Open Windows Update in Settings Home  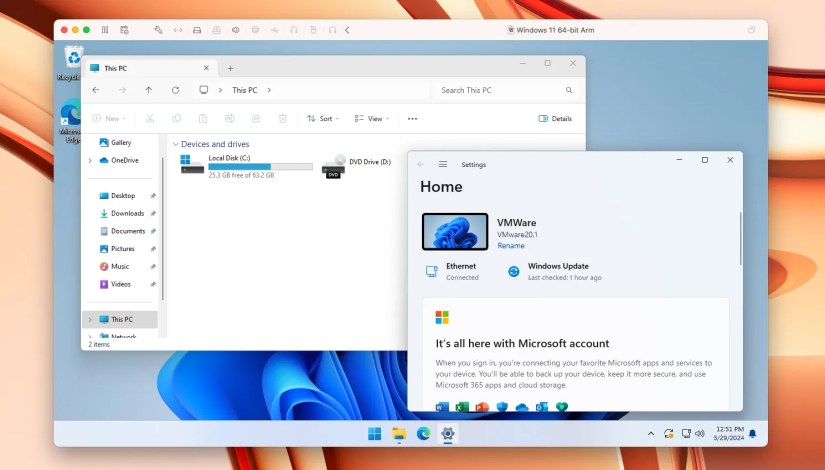(x=554, y=272)
